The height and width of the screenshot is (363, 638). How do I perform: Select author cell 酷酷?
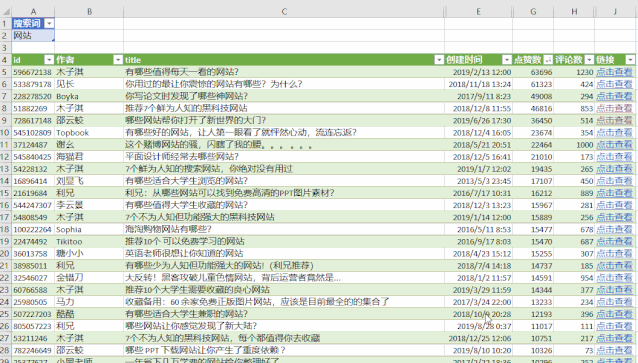(89, 314)
